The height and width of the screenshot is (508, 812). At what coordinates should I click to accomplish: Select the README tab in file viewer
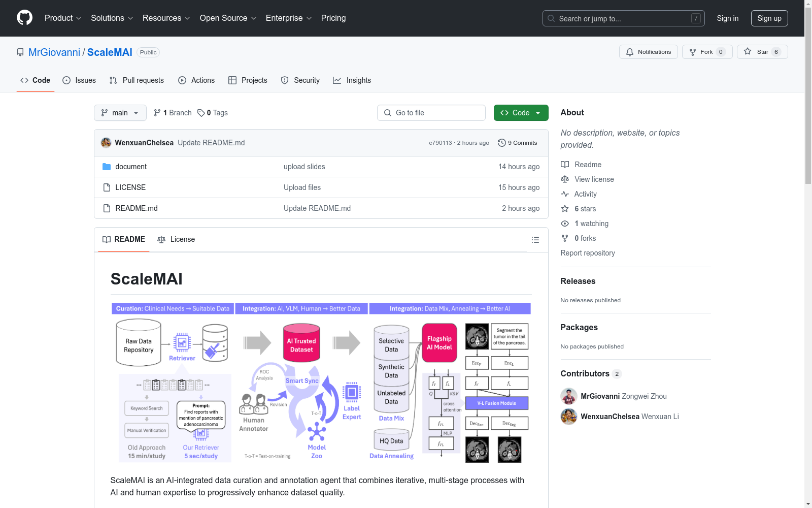point(124,239)
